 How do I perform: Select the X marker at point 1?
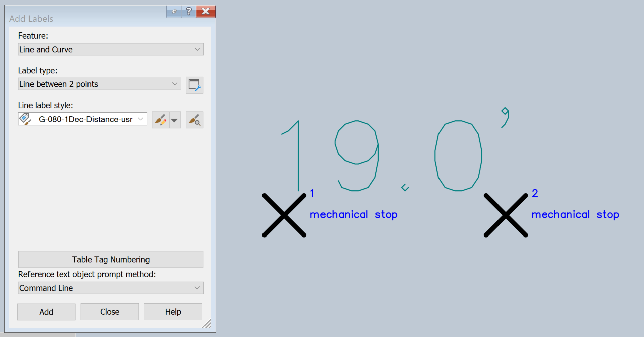point(284,215)
